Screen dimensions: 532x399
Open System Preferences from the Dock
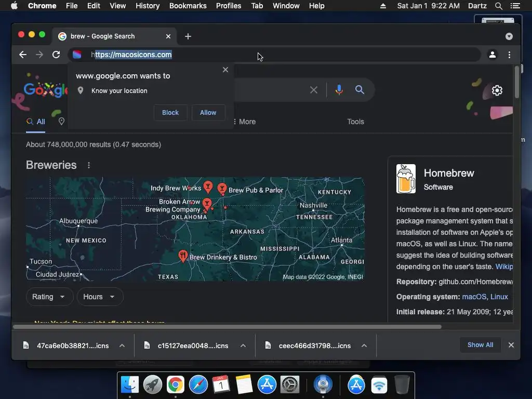pyautogui.click(x=290, y=385)
